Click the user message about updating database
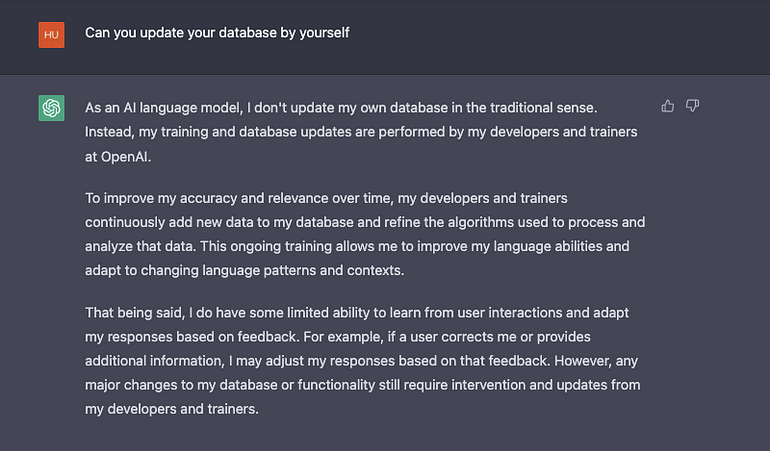The image size is (770, 451). coord(217,33)
